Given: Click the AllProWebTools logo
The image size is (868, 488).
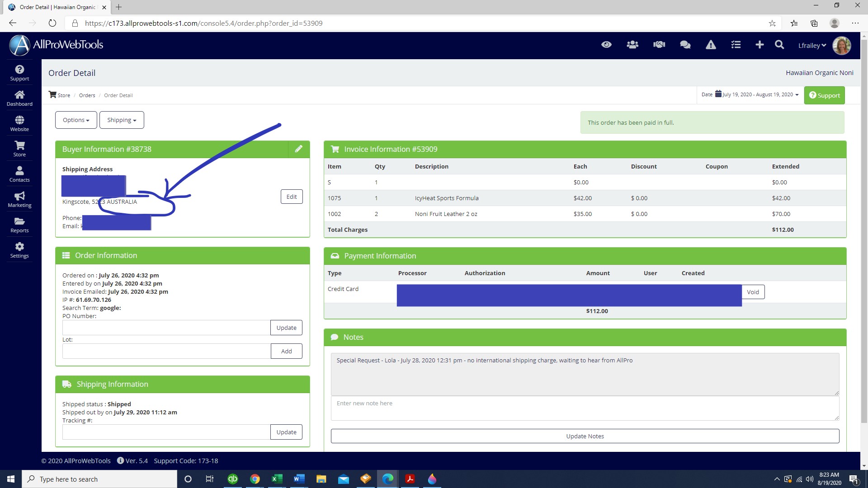Looking at the screenshot, I should (x=57, y=45).
